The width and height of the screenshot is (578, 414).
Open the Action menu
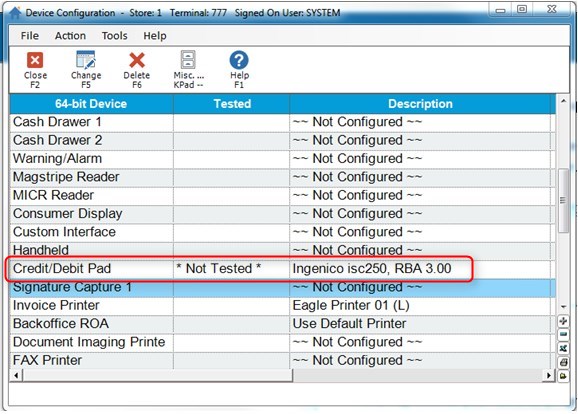pyautogui.click(x=70, y=36)
